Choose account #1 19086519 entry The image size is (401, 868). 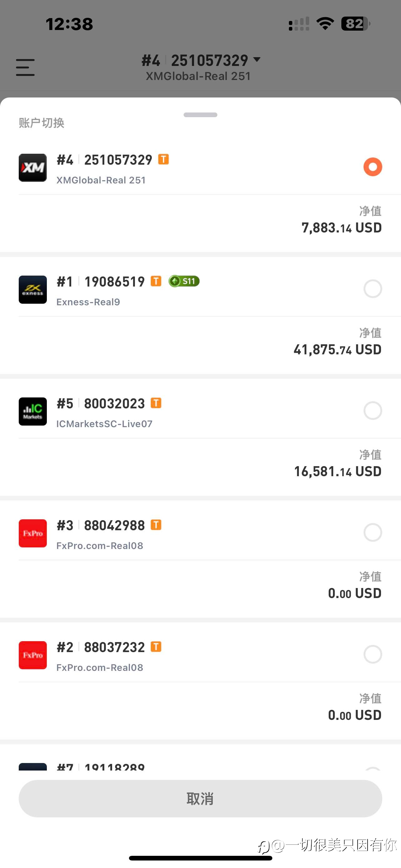coord(200,315)
